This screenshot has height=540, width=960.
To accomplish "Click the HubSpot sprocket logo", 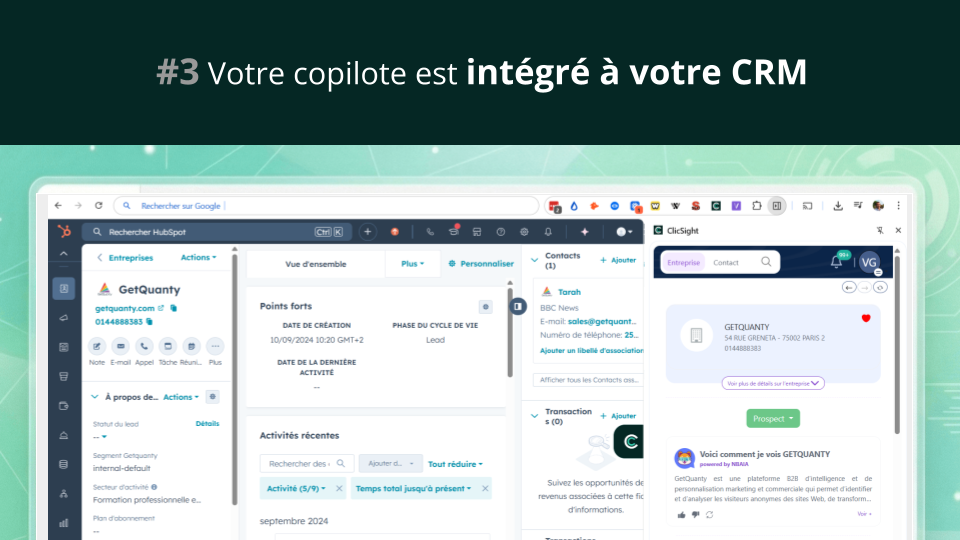I will pos(64,231).
